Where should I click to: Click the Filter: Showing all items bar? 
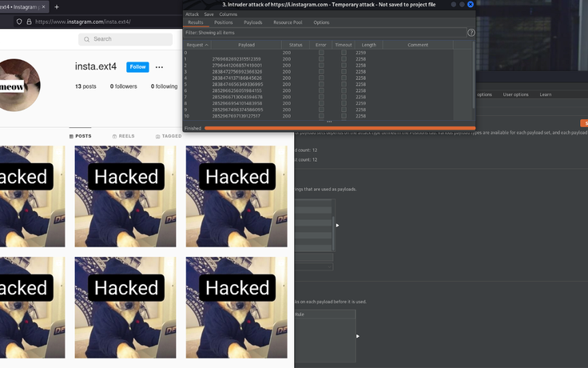[x=324, y=33]
